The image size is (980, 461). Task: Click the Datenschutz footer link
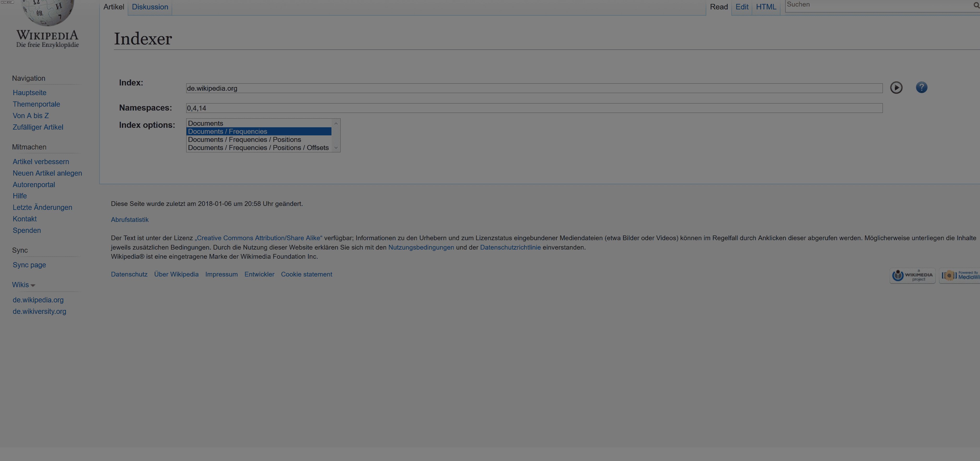coord(129,274)
